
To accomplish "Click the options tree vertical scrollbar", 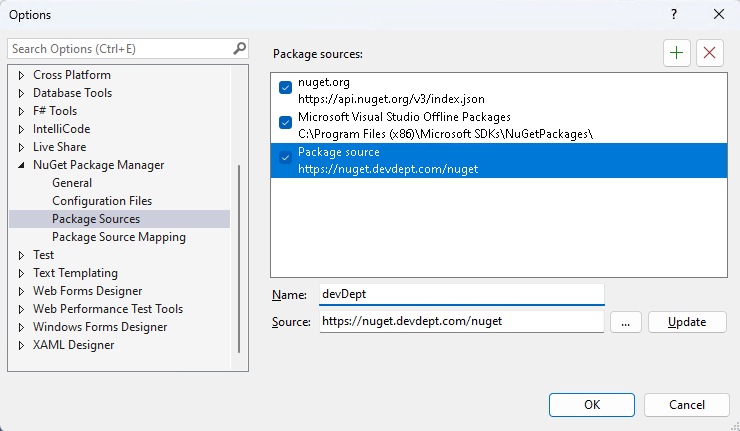I will pyautogui.click(x=238, y=258).
